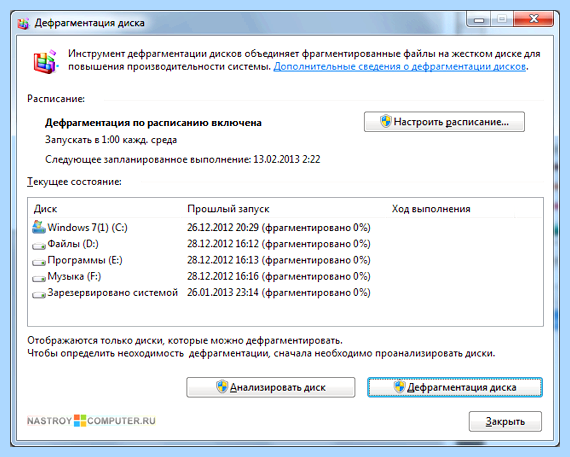Viewport: 570px width, 457px height.
Task: Select the Файлы (D:) disk row
Action: 285,244
